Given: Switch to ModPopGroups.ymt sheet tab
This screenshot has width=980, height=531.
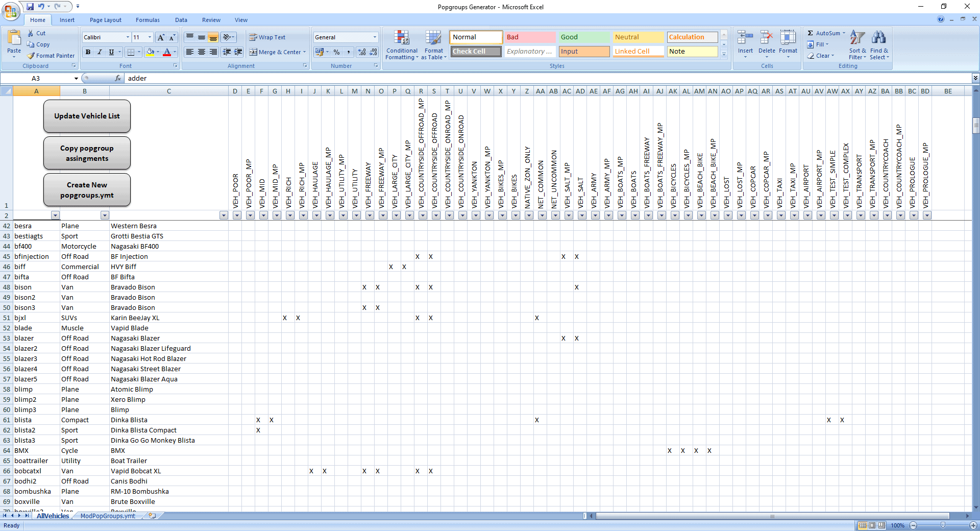Looking at the screenshot, I should pyautogui.click(x=108, y=516).
